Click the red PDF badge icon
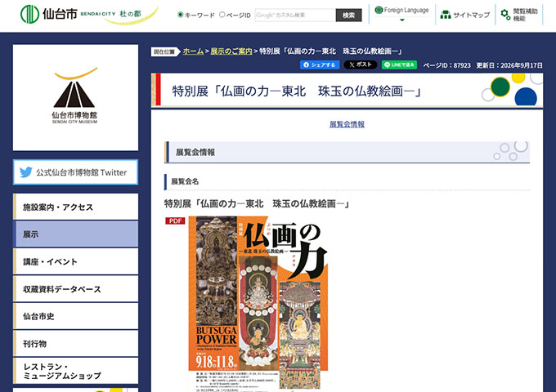The image size is (556, 392). [x=175, y=221]
